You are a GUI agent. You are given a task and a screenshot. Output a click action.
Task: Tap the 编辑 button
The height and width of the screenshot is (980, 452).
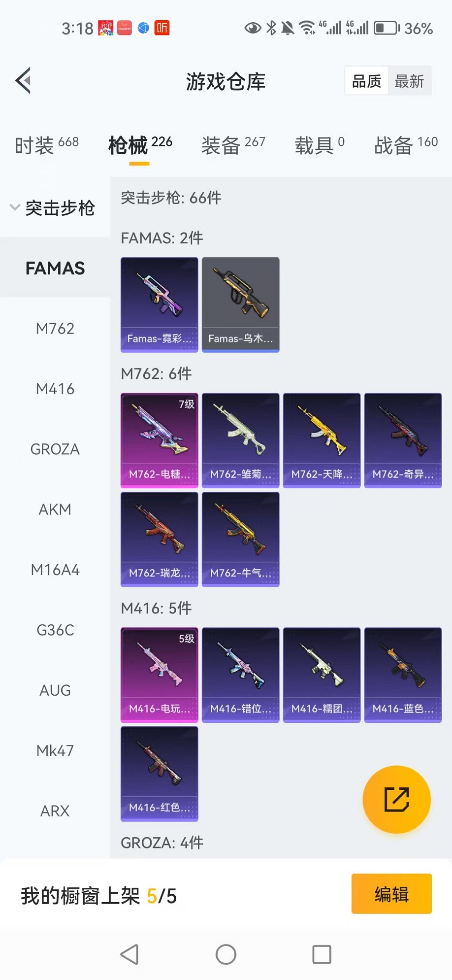coord(391,894)
